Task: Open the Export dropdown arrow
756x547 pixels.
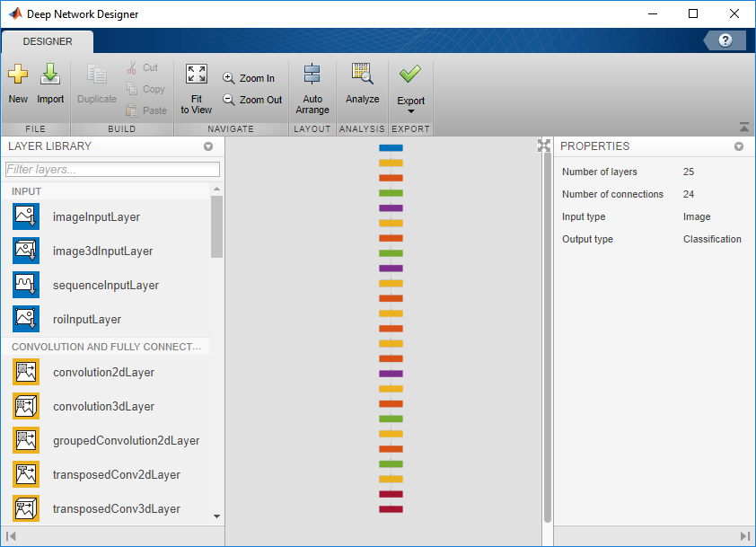Action: [x=411, y=111]
